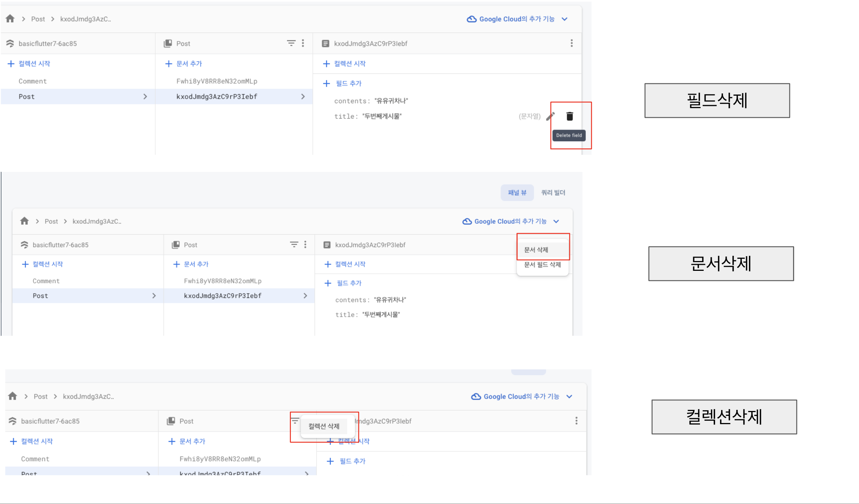Click three-dot menu in middle screenshot's Post column

[305, 245]
